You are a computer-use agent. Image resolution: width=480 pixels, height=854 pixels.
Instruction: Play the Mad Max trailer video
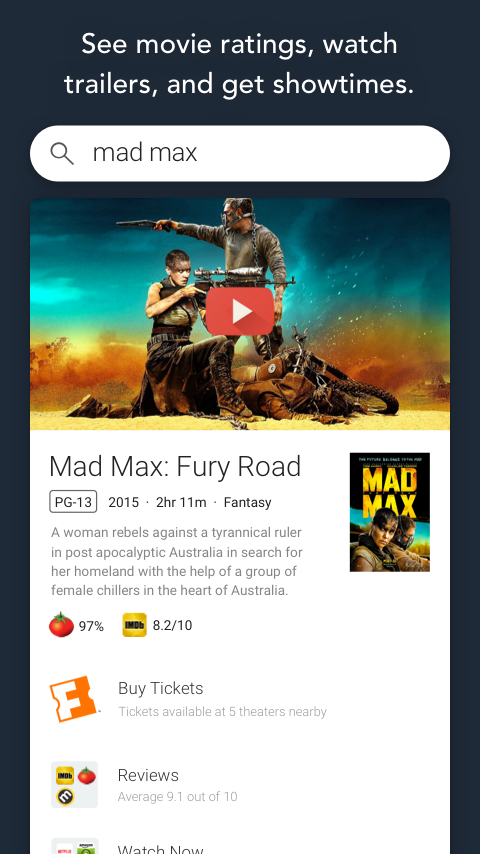pyautogui.click(x=240, y=311)
